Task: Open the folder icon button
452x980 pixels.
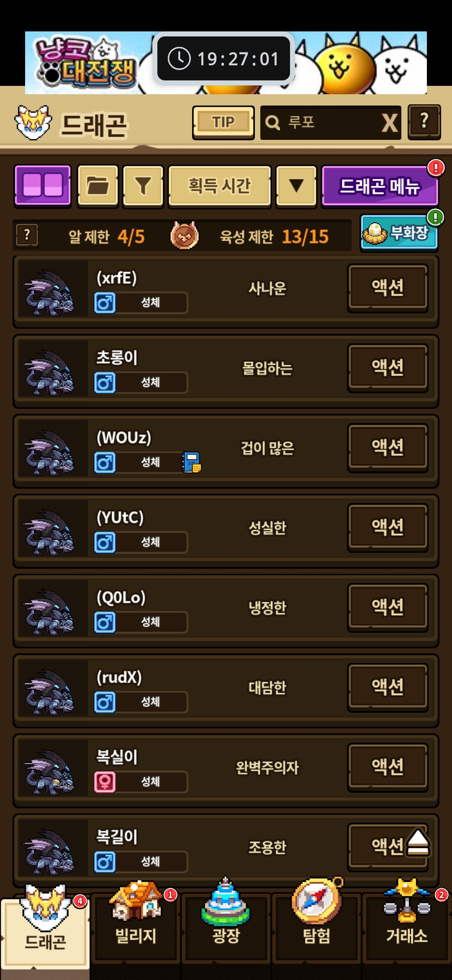Action: 98,186
